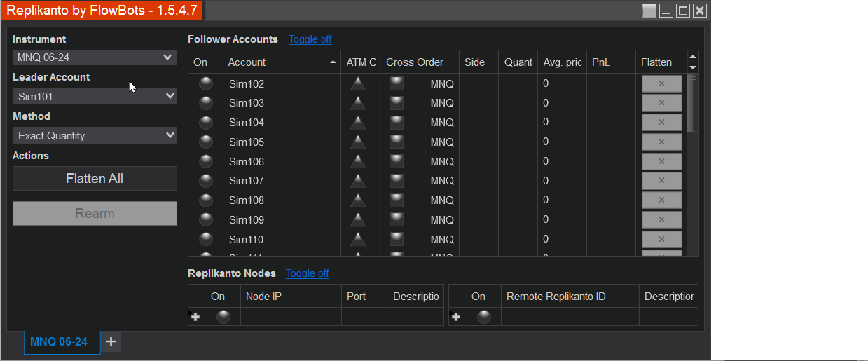Screen dimensions: 868x361
Task: Flatten the Sim110 position with its X button
Action: (661, 239)
